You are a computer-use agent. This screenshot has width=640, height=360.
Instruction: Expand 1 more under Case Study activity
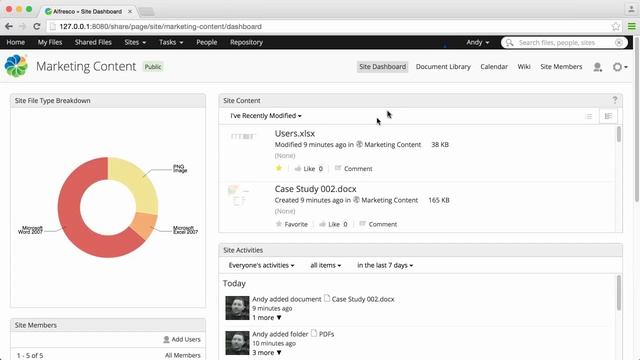[x=267, y=318]
